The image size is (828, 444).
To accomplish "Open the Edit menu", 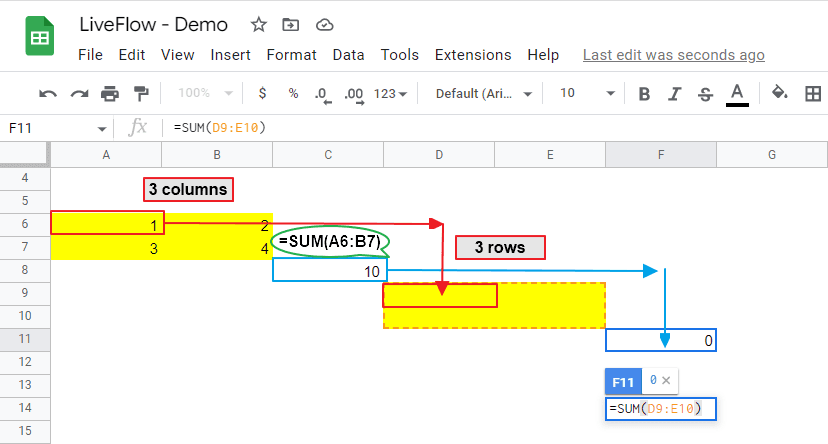I will (x=131, y=55).
